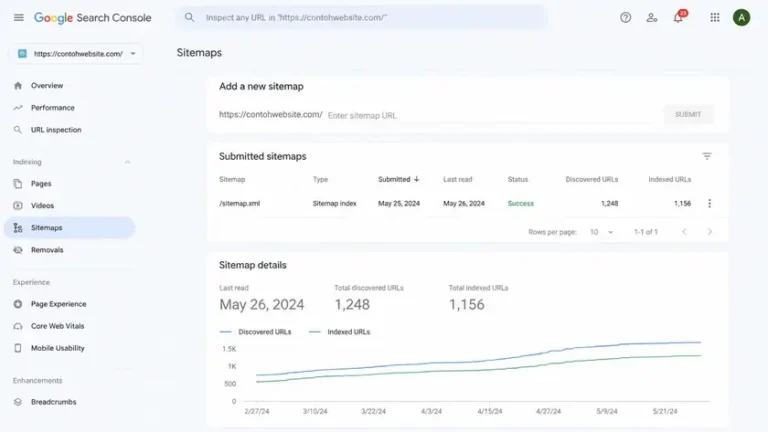Toggle Indexed URLs chart legend
The width and height of the screenshot is (768, 432).
tap(339, 332)
